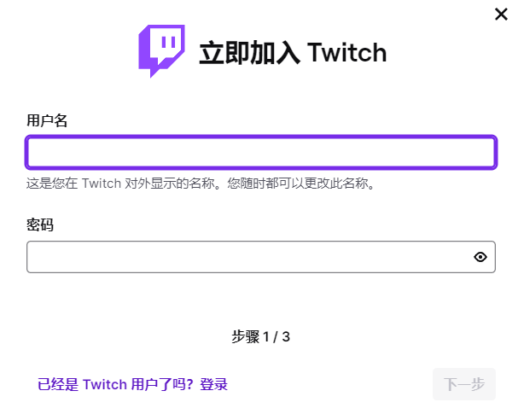
Task: Click the Twitch logo icon
Action: pos(161,51)
